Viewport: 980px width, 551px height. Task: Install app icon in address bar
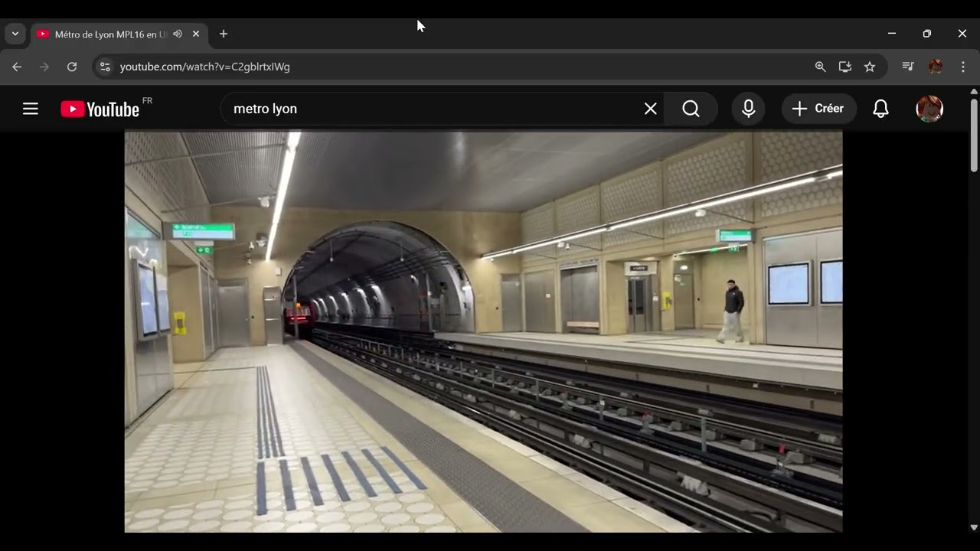tap(845, 67)
